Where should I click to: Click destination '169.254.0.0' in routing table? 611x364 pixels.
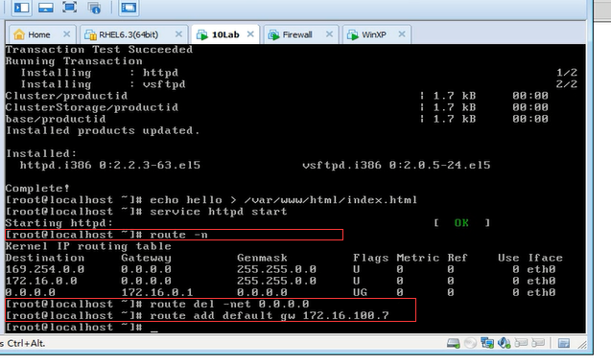[x=45, y=269]
